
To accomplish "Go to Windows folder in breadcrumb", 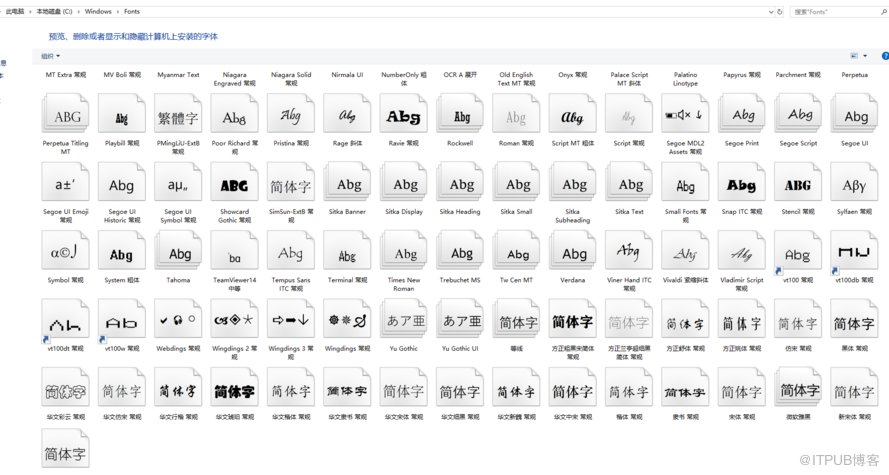I will 98,11.
